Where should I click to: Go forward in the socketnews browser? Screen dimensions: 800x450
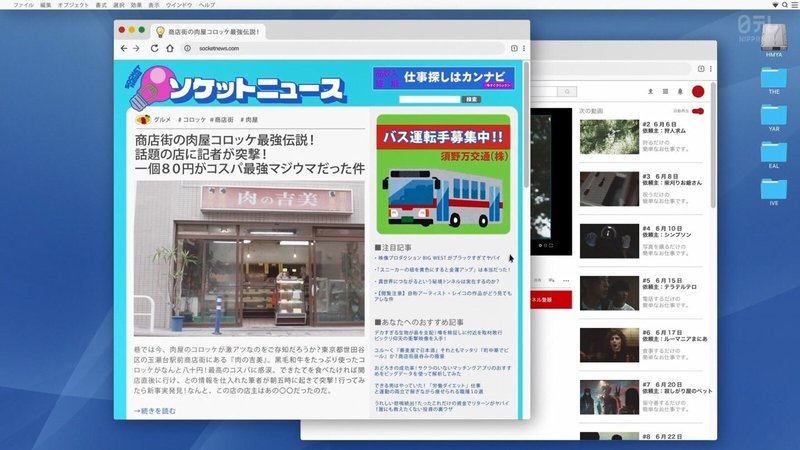(x=136, y=48)
